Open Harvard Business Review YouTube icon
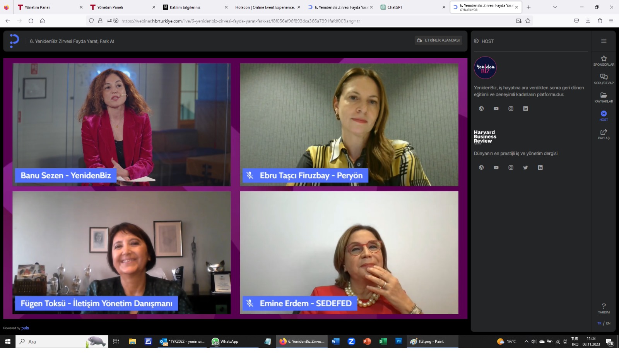Screen dimensions: 619x364 pos(496,167)
